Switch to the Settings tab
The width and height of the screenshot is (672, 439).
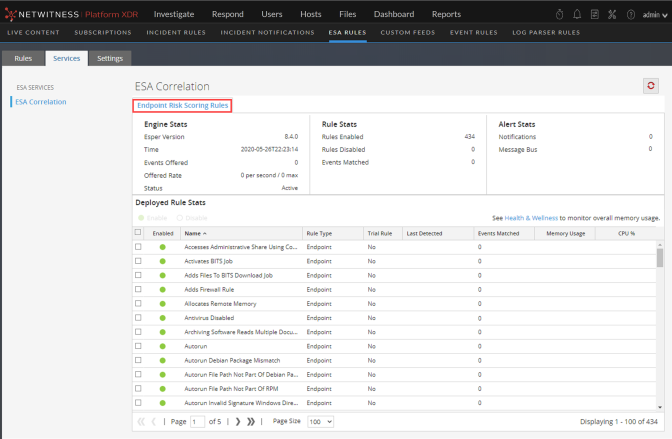point(110,58)
